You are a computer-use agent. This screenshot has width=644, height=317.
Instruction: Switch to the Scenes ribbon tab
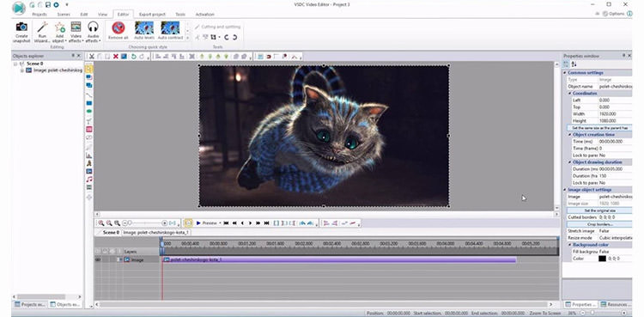click(x=64, y=15)
